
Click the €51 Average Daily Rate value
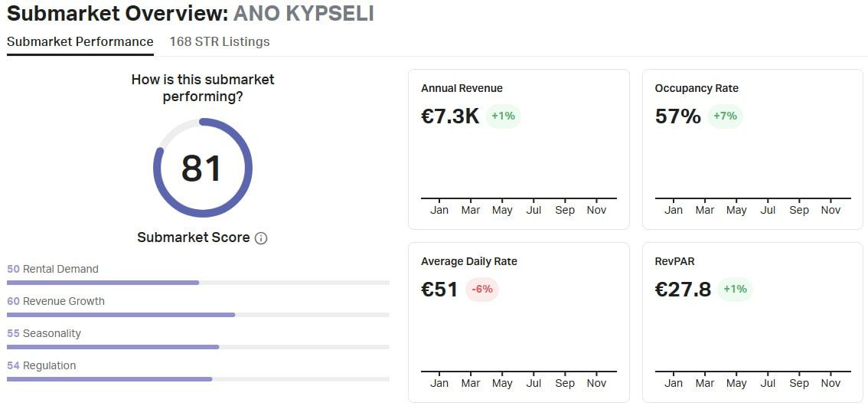(439, 290)
